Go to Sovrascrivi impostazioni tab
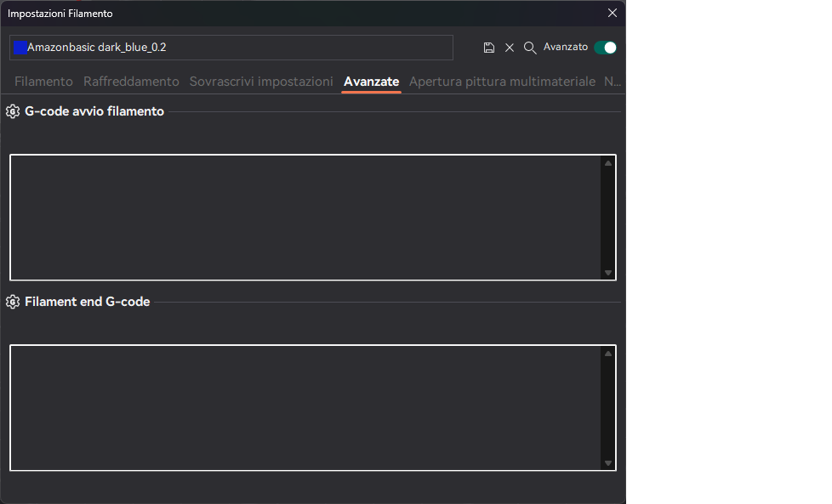The image size is (832, 504). point(261,82)
